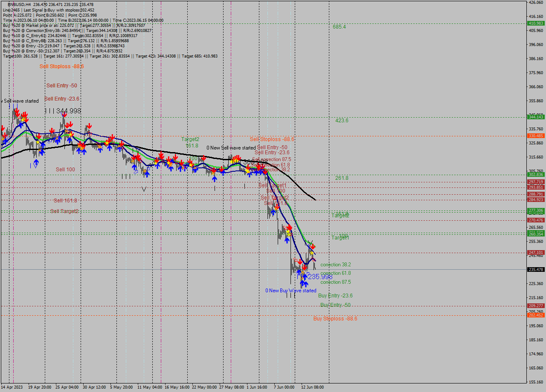Click the blue up arrow near "New Buy Wave started"
This screenshot has width=546, height=392.
(x=304, y=283)
